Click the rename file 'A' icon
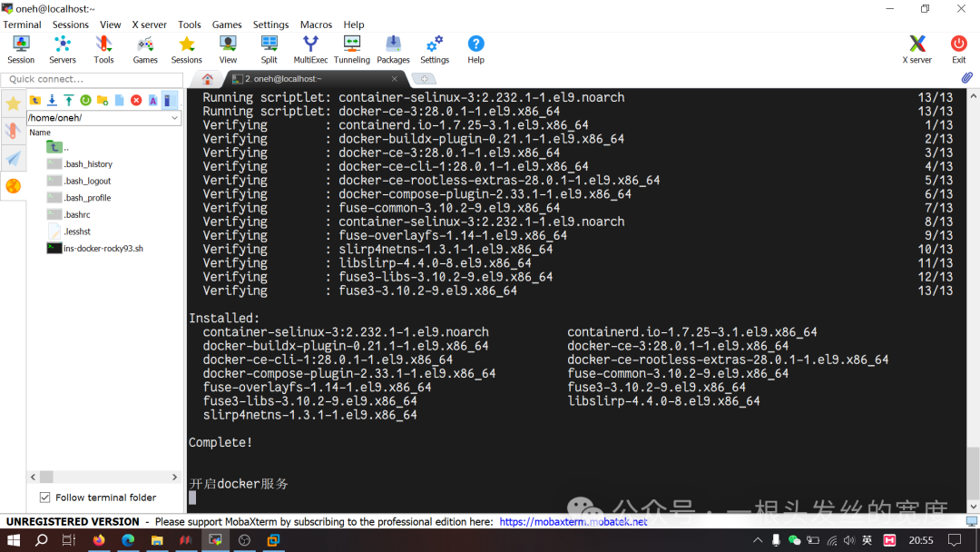This screenshot has width=980, height=552. [x=153, y=100]
